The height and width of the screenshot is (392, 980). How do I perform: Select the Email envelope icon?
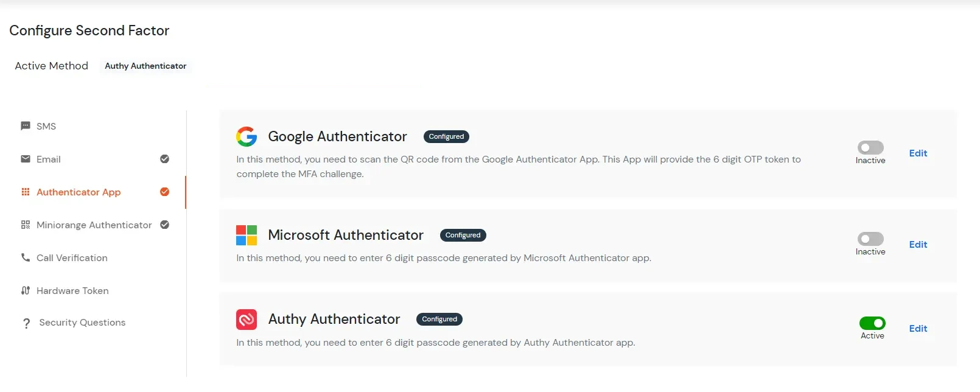click(x=25, y=159)
